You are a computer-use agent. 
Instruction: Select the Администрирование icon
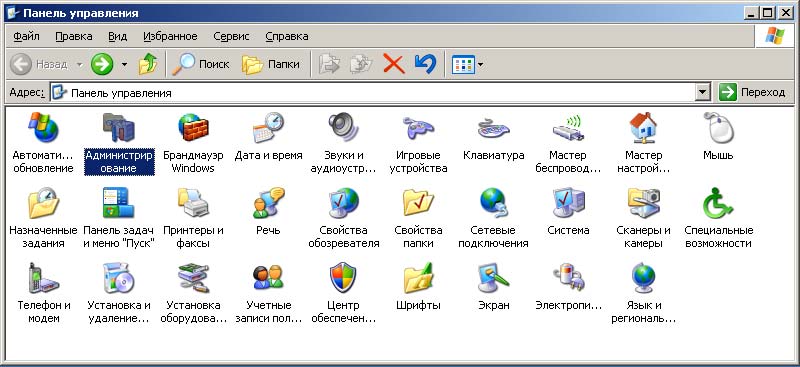119,128
